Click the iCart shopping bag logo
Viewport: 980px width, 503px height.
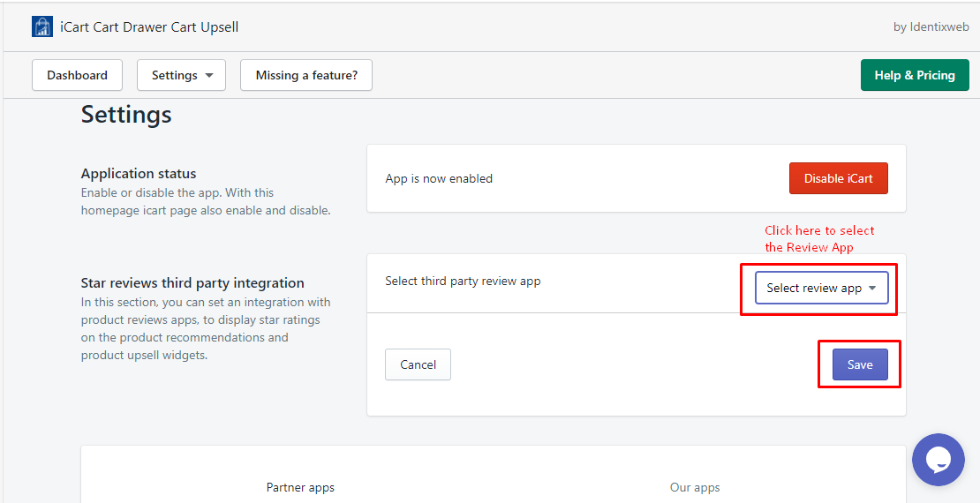click(42, 26)
